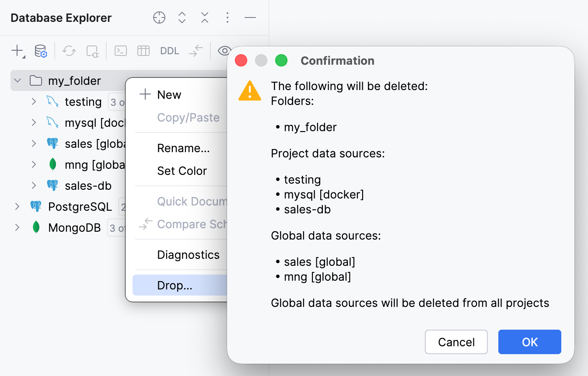Click Cancel in the Confirmation dialog

(x=456, y=342)
